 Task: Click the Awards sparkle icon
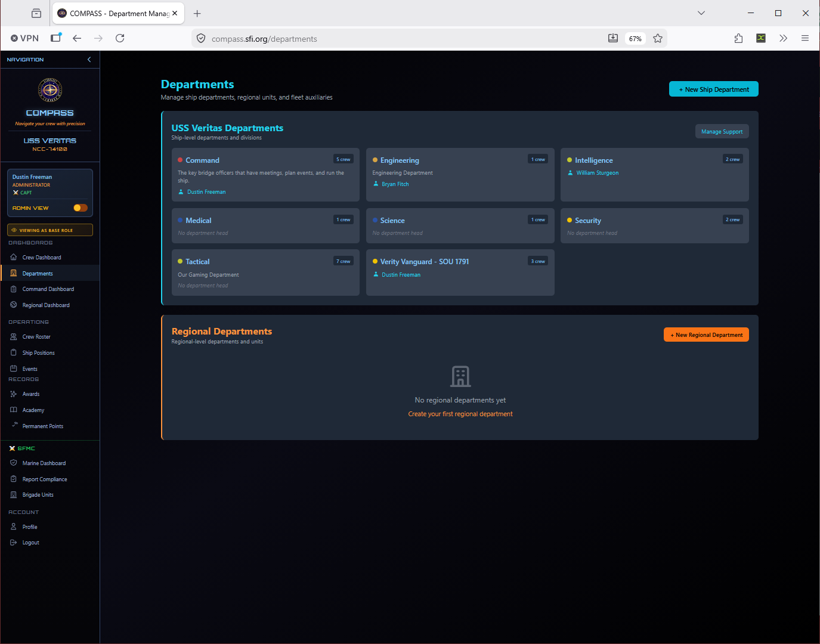click(14, 394)
